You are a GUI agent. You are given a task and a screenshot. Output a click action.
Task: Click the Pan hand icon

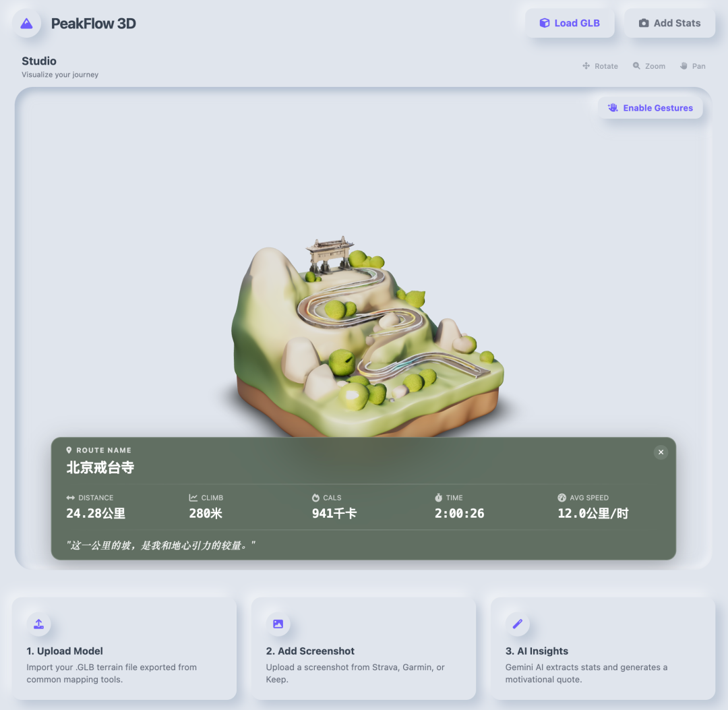coord(684,66)
